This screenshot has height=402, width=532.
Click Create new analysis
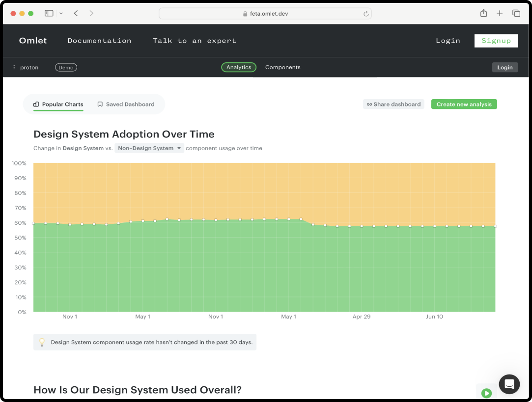(464, 104)
